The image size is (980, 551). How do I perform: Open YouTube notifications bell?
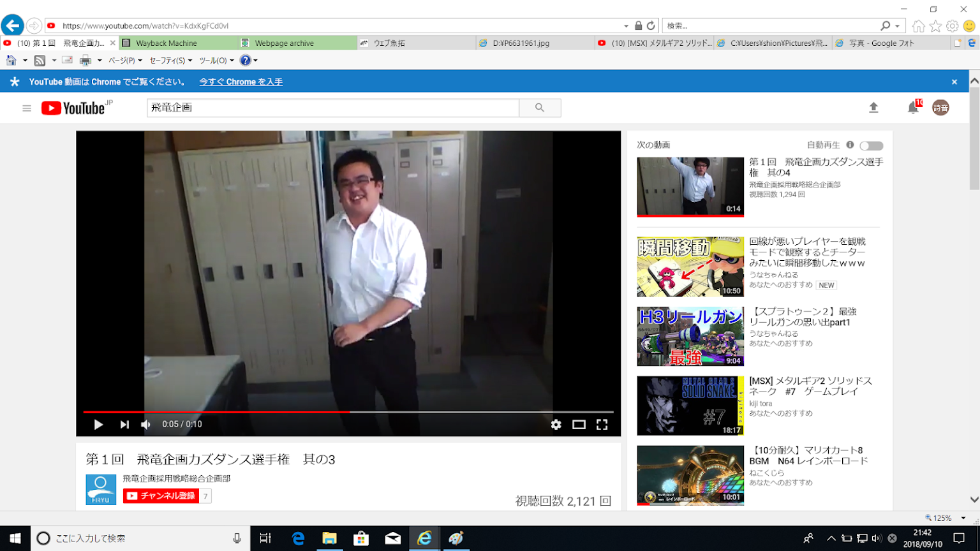[x=913, y=108]
